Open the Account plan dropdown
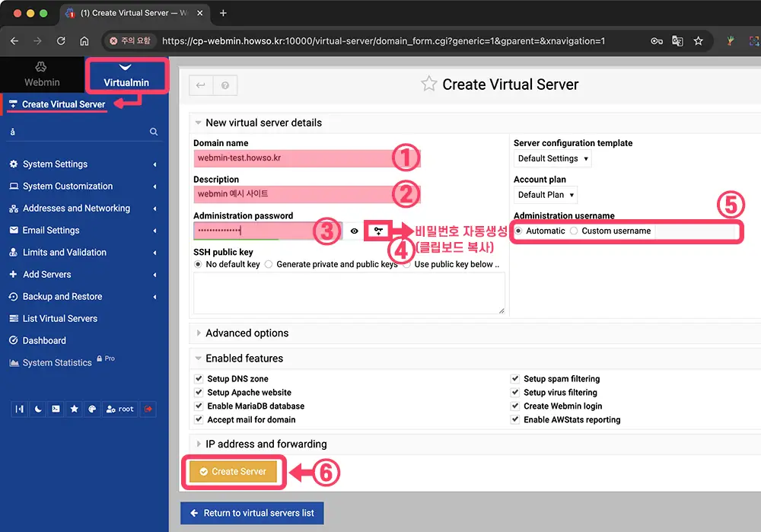Viewport: 761px width, 532px height. coord(546,195)
